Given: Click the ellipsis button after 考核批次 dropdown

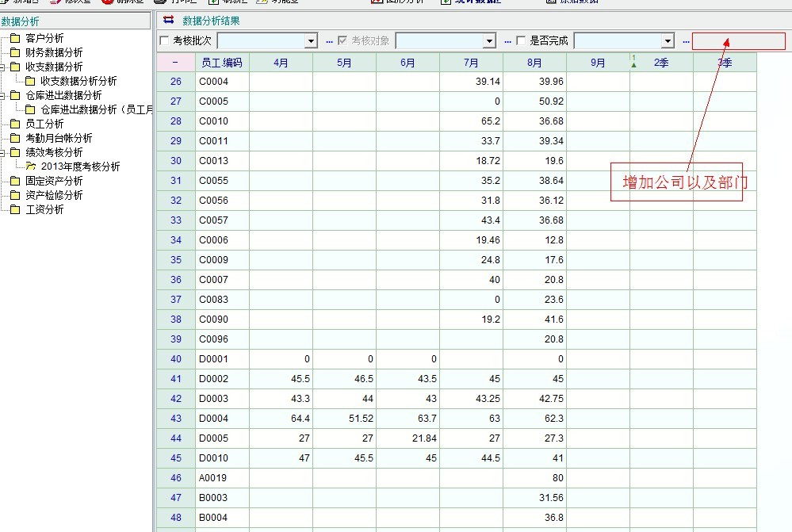Looking at the screenshot, I should [329, 41].
